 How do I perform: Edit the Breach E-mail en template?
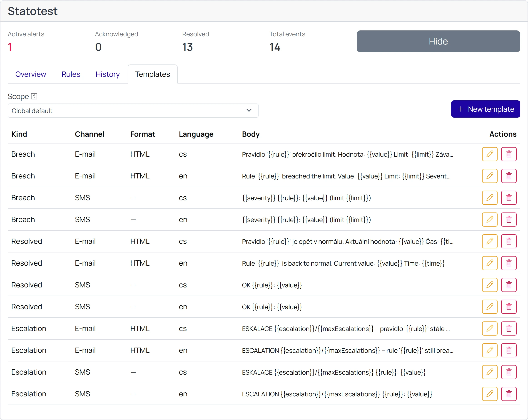point(490,176)
